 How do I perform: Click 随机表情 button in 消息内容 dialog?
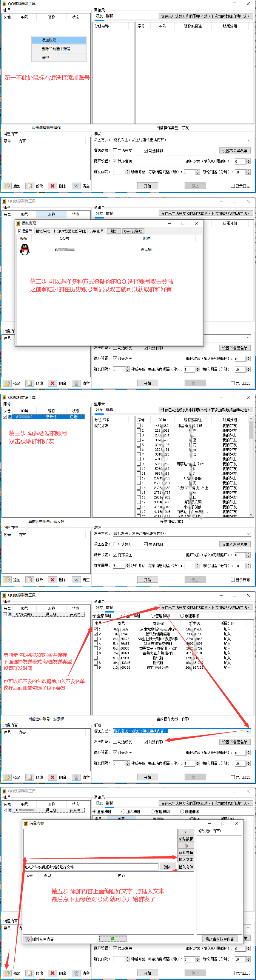[x=186, y=853]
